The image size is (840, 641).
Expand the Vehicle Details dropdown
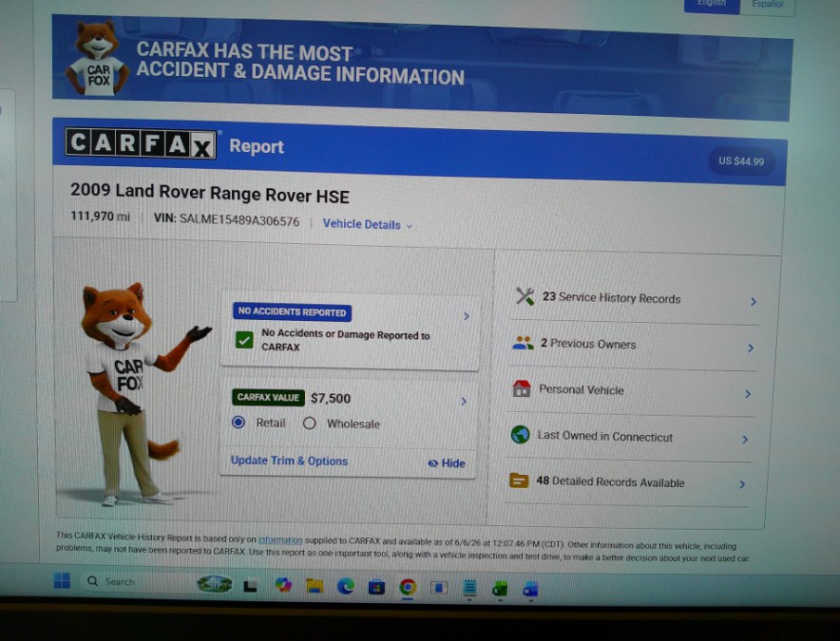point(368,224)
